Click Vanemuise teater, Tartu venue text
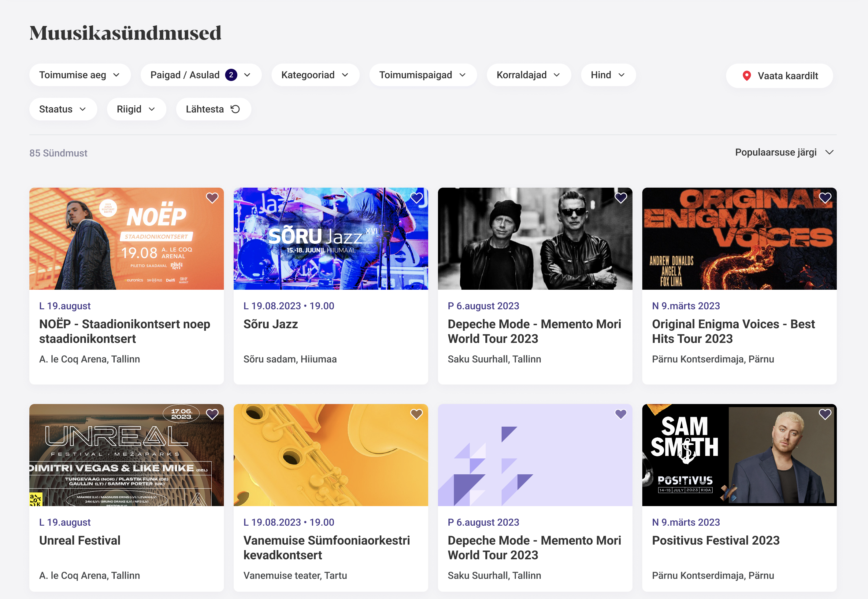The height and width of the screenshot is (599, 868). pos(295,575)
